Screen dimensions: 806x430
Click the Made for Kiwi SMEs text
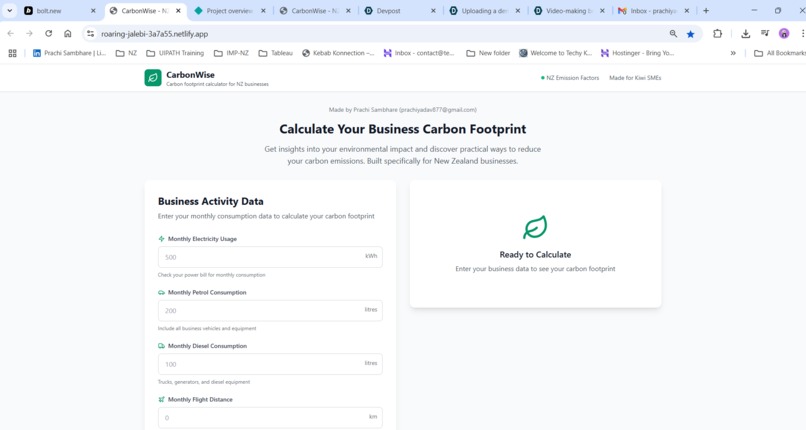(x=635, y=78)
